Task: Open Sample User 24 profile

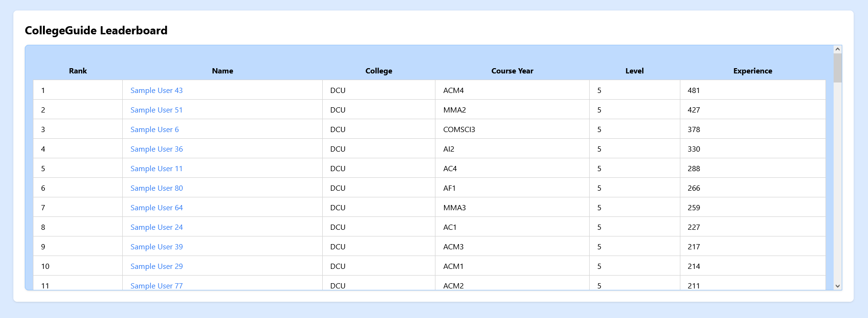Action: click(x=157, y=227)
